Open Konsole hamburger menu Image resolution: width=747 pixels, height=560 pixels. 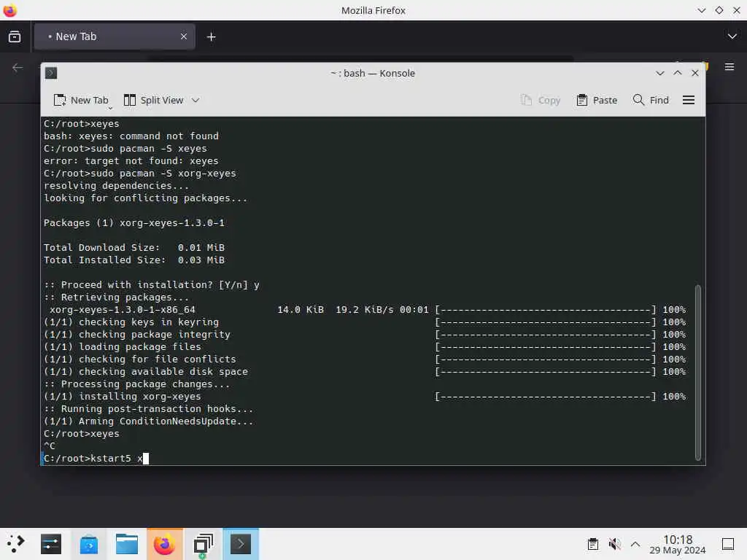pos(689,100)
